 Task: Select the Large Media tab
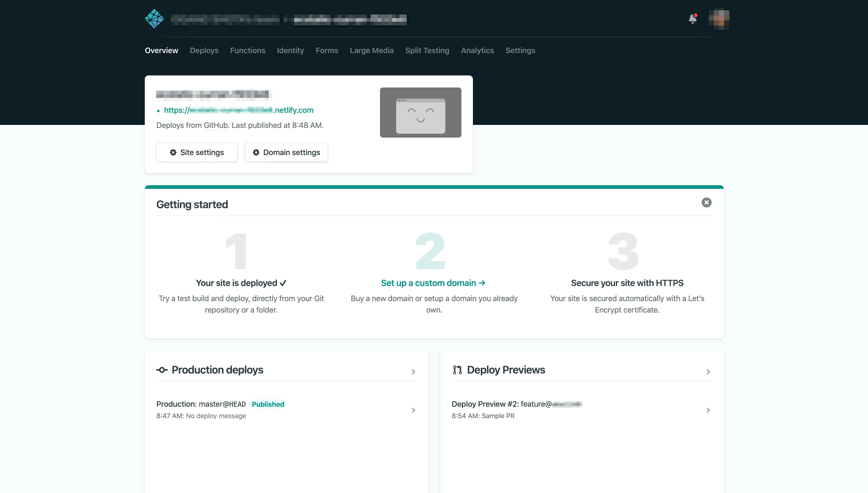372,50
